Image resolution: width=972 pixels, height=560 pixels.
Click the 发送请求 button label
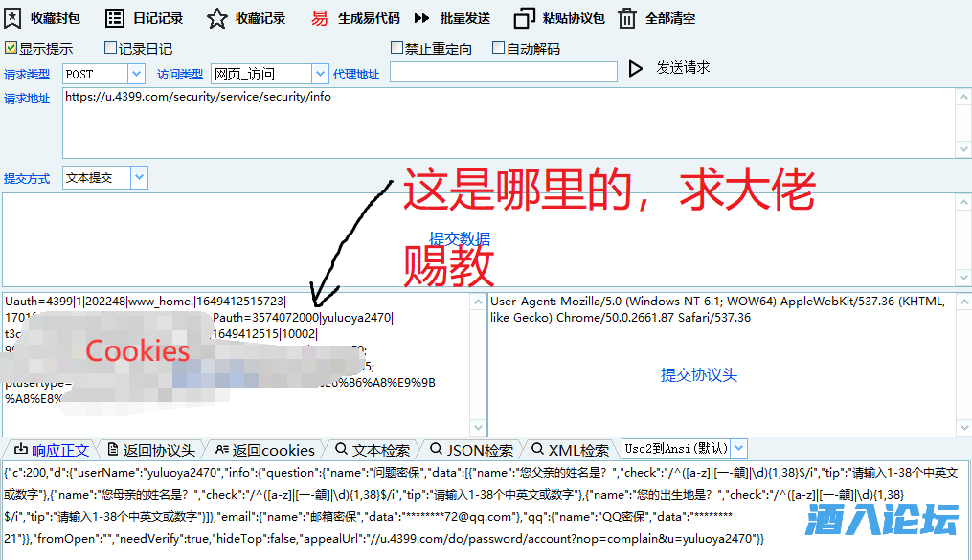pyautogui.click(x=683, y=68)
